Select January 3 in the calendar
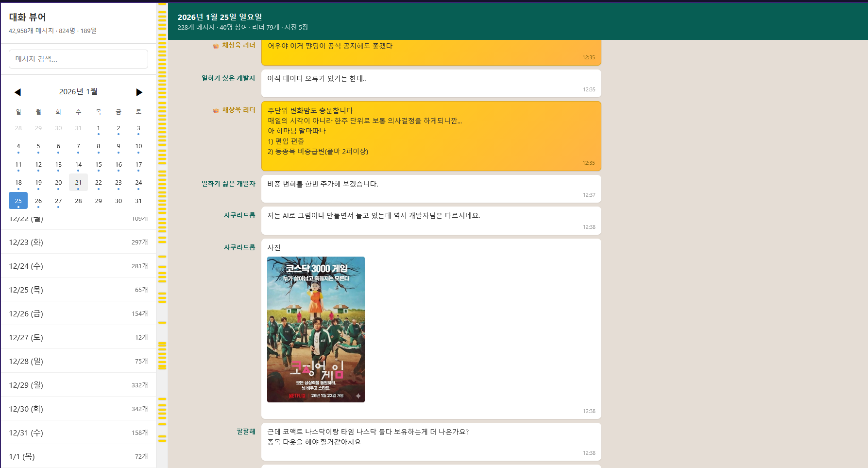868x468 pixels. pyautogui.click(x=138, y=128)
